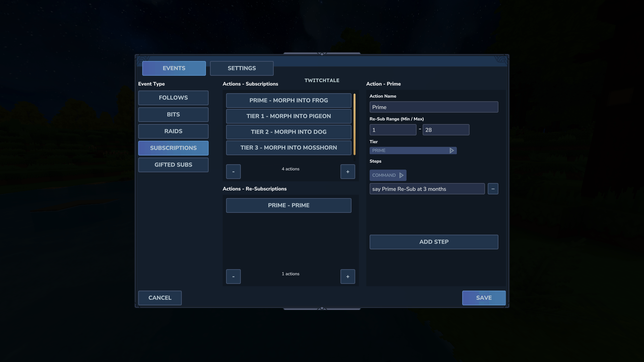Expand the COMMAND step type dropdown
The width and height of the screenshot is (644, 362).
click(x=388, y=175)
